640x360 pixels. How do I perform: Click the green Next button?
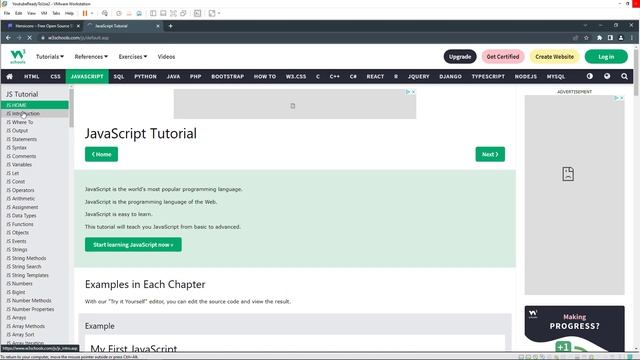[490, 154]
